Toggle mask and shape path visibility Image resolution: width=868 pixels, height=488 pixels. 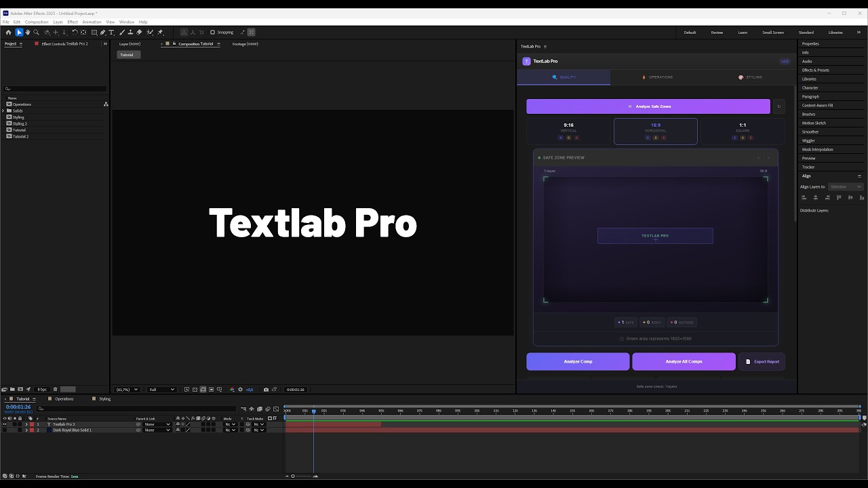pyautogui.click(x=203, y=390)
